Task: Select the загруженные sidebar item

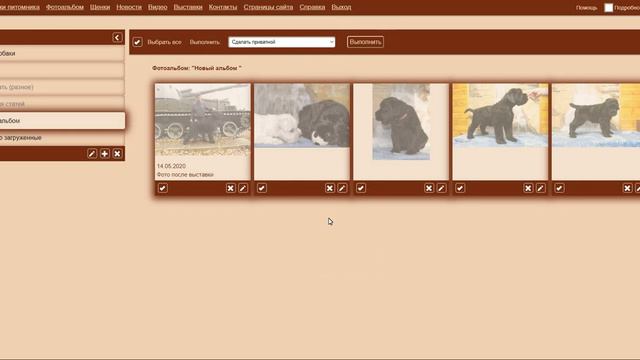Action: (62, 138)
